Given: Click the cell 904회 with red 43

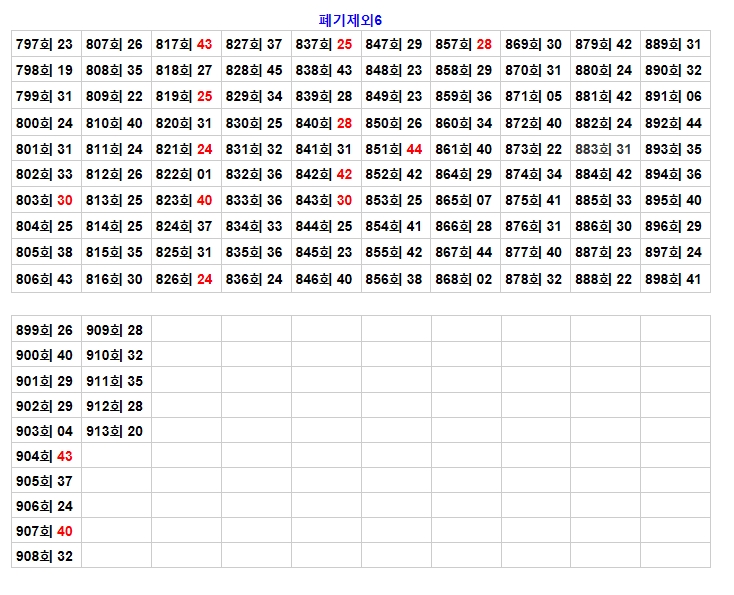Looking at the screenshot, I should click(45, 456).
